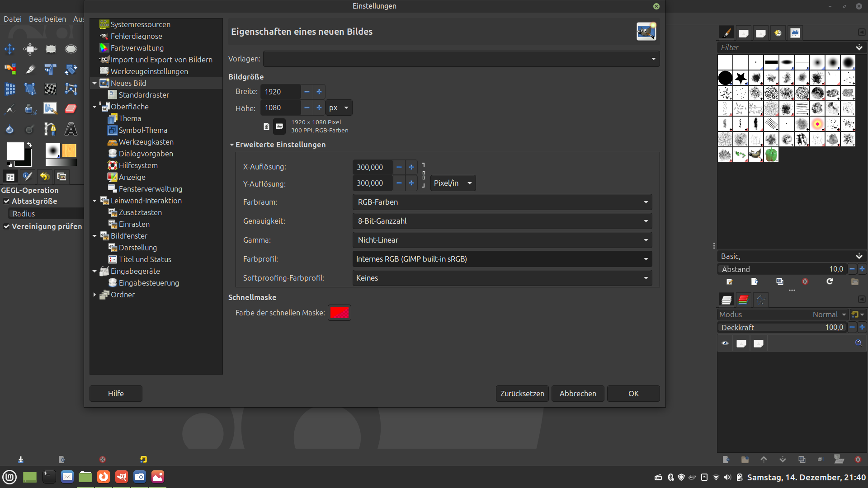Select the Eraser tool
Screen dimensions: 868x488
(x=71, y=109)
